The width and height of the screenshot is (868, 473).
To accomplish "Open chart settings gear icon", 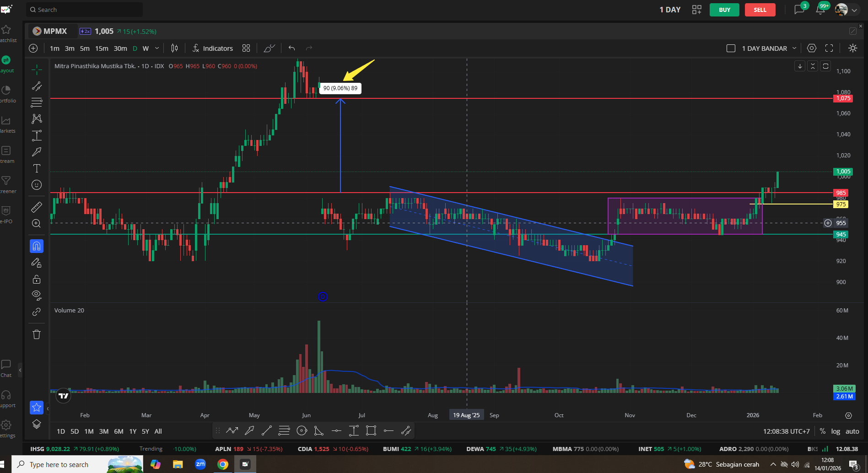I will (811, 48).
